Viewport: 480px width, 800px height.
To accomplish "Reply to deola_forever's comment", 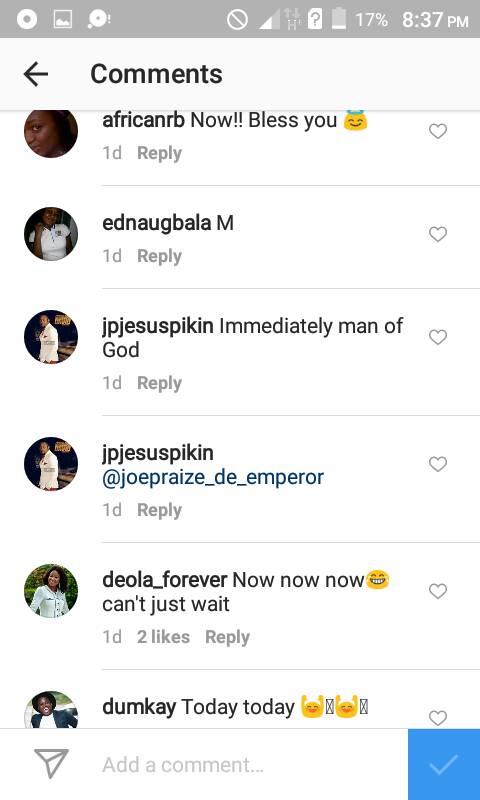I will pos(227,637).
